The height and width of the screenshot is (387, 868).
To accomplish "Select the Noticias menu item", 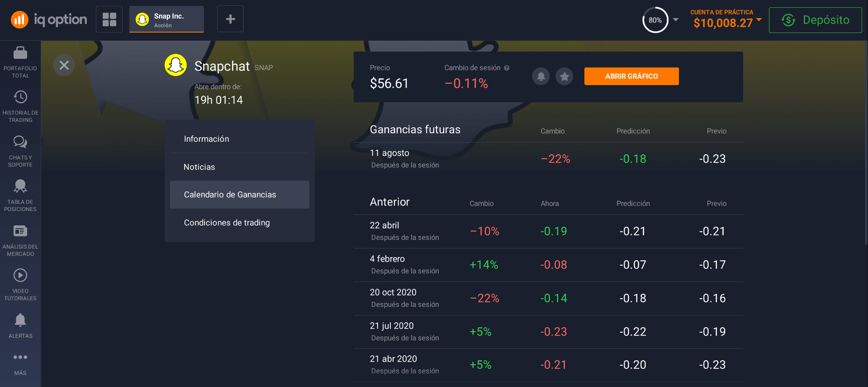I will click(x=199, y=167).
